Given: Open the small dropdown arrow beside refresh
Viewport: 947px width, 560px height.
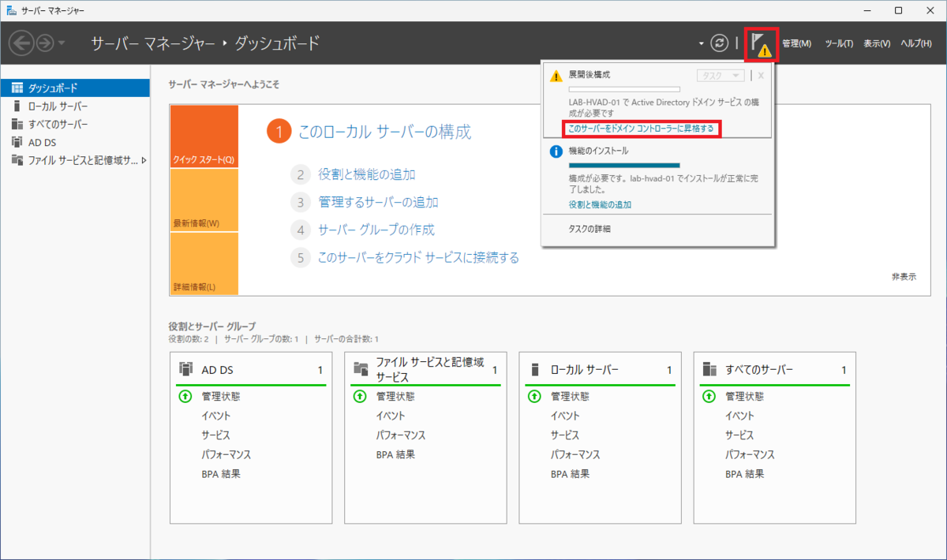Looking at the screenshot, I should tap(701, 43).
